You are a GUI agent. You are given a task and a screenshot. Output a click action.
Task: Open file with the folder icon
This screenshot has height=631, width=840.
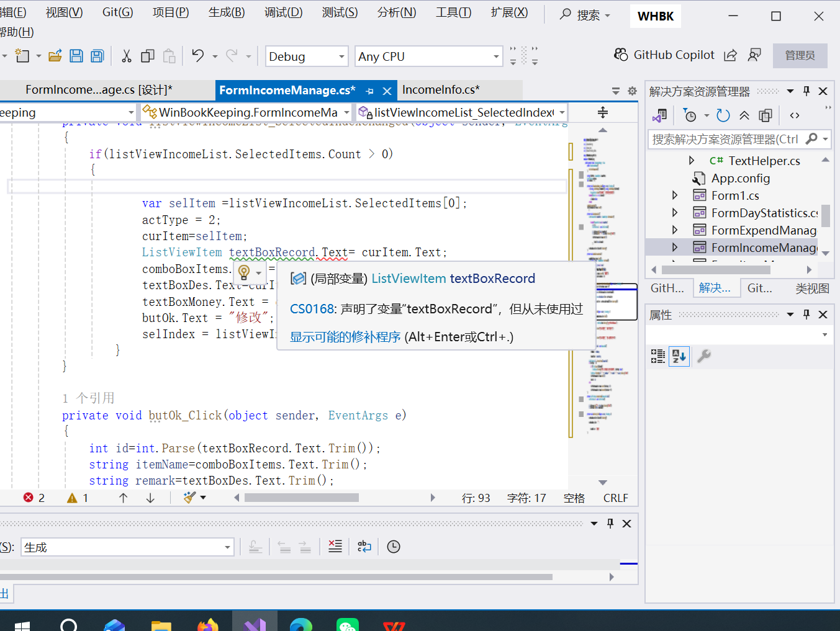point(55,56)
